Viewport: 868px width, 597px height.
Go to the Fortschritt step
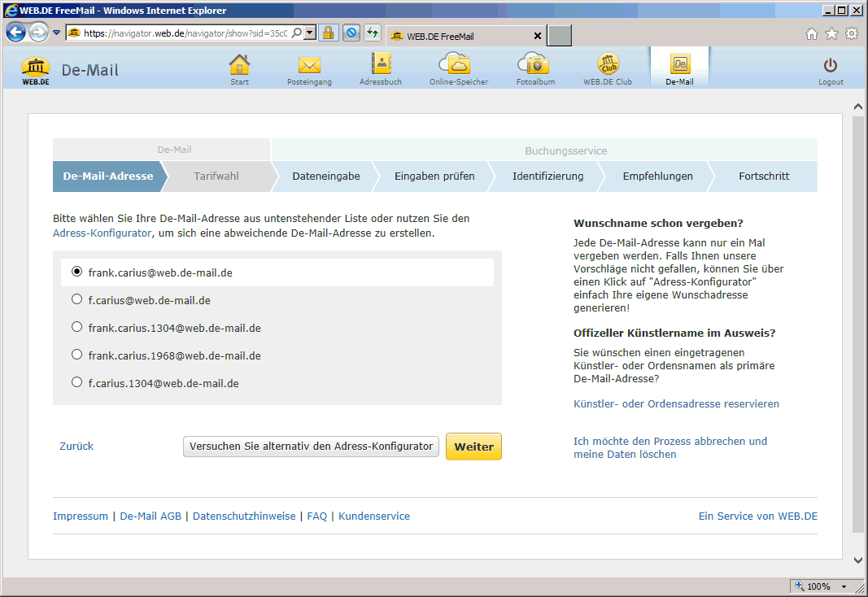764,176
